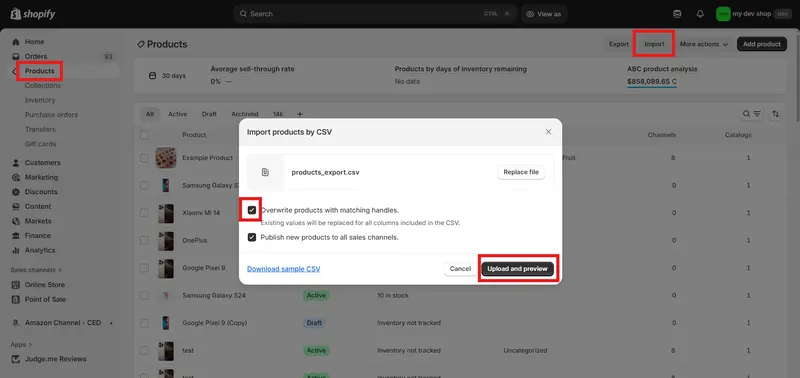Open the Content section

[38, 207]
